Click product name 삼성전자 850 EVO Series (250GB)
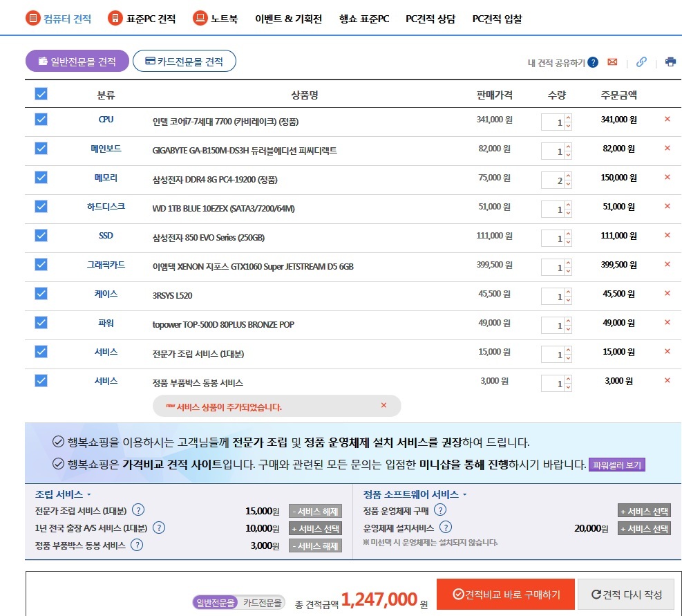The image size is (682, 616). pyautogui.click(x=209, y=238)
